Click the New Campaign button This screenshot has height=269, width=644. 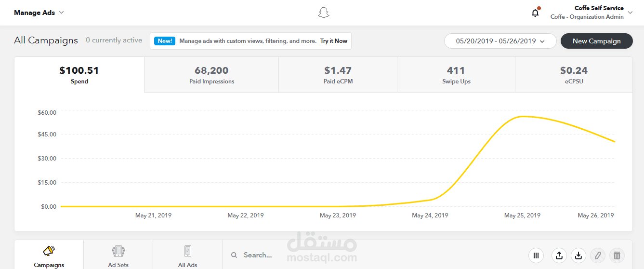[596, 41]
